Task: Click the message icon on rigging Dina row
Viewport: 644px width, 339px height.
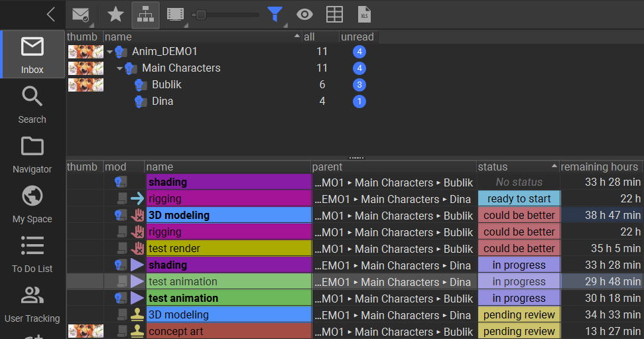Action: (122, 199)
